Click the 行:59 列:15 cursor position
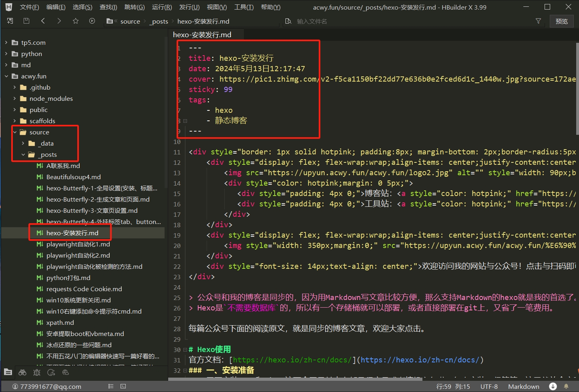The height and width of the screenshot is (392, 579). pyautogui.click(x=453, y=386)
